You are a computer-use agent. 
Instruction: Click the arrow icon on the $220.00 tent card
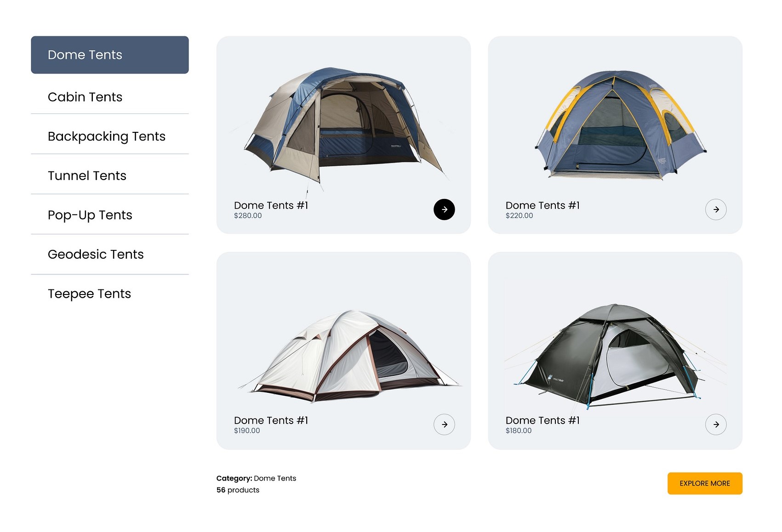(x=716, y=209)
